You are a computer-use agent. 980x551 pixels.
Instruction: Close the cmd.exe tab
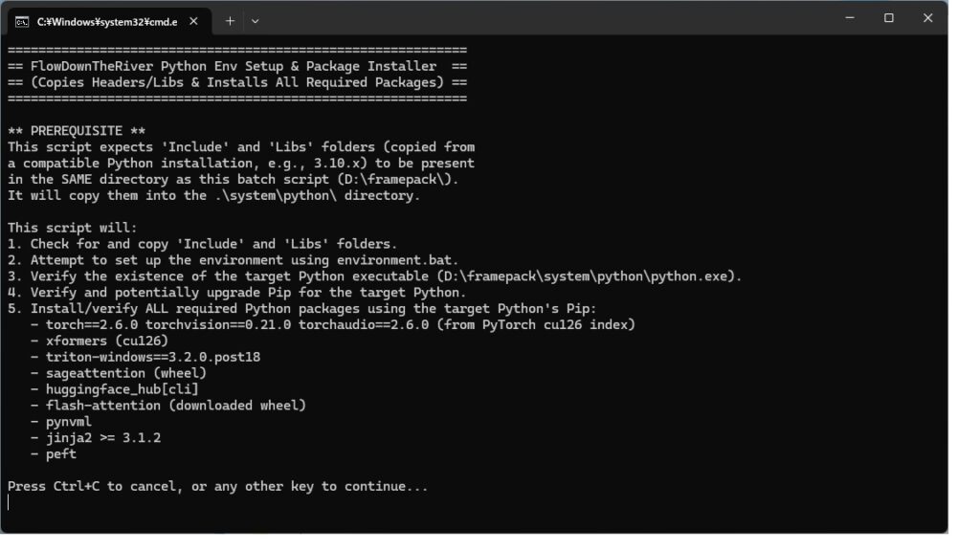(193, 21)
